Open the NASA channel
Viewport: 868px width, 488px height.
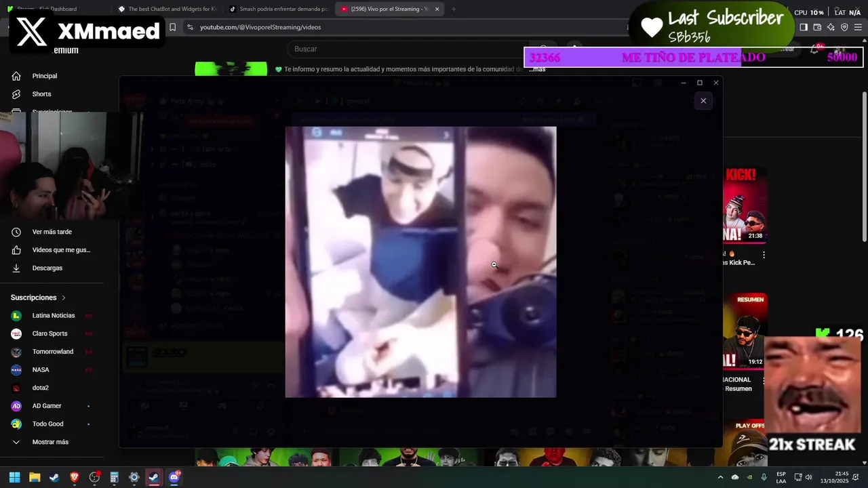click(41, 370)
